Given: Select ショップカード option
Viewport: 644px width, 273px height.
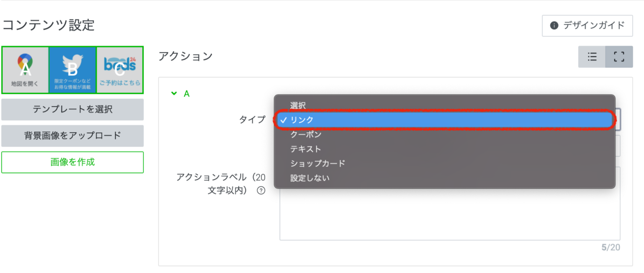Looking at the screenshot, I should [318, 163].
